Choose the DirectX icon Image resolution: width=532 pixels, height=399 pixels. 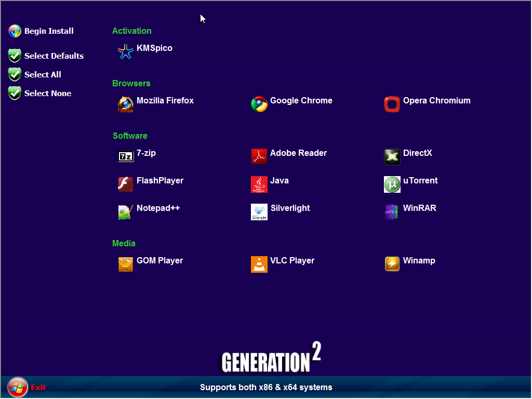point(392,157)
